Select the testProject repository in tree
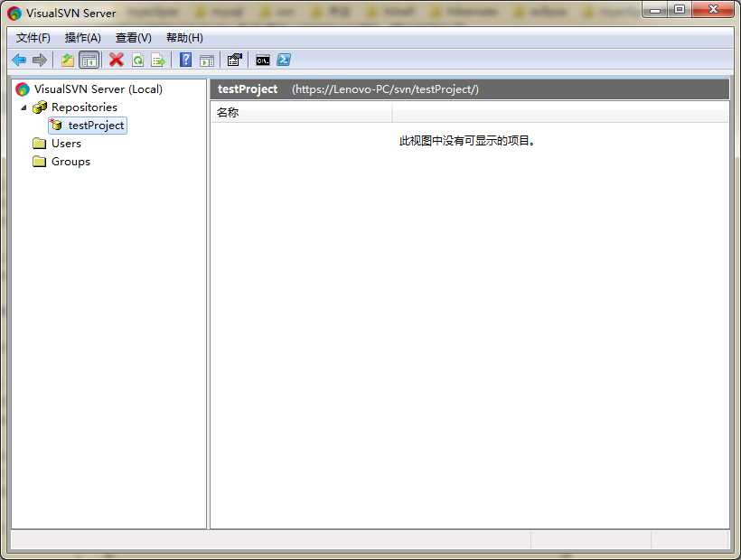The height and width of the screenshot is (560, 741). [96, 126]
